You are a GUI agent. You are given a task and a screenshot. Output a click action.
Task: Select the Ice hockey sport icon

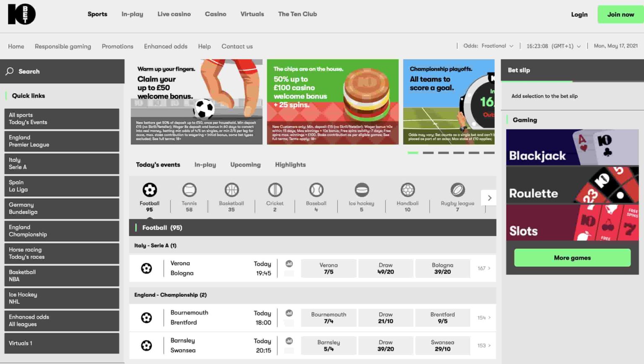[x=361, y=190]
